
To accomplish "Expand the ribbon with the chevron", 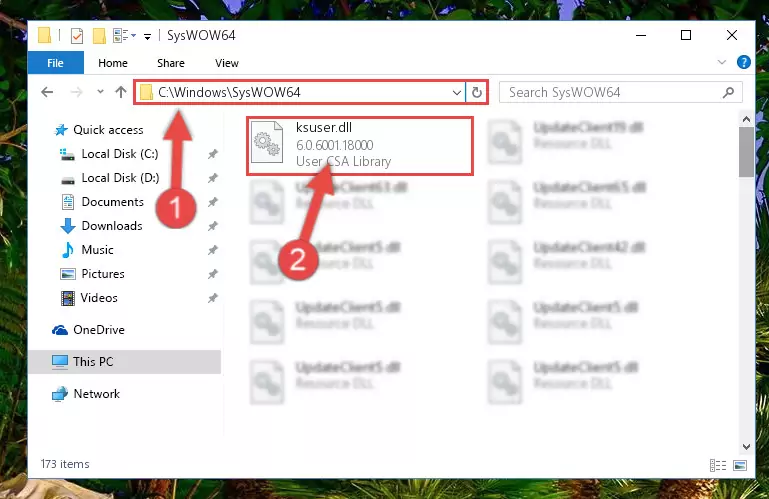I will [722, 62].
